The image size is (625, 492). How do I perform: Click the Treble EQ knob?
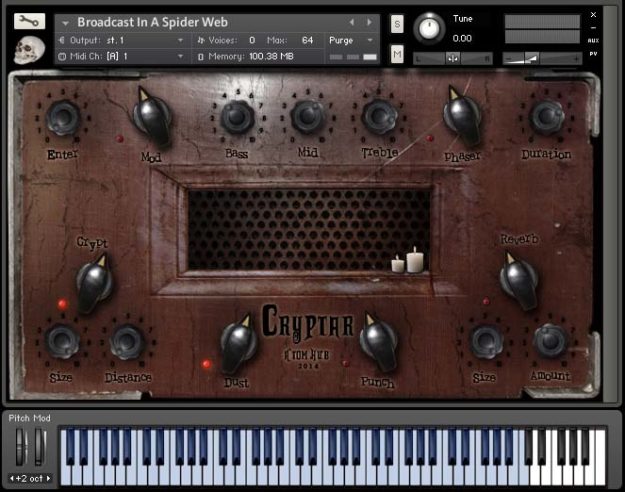(379, 116)
